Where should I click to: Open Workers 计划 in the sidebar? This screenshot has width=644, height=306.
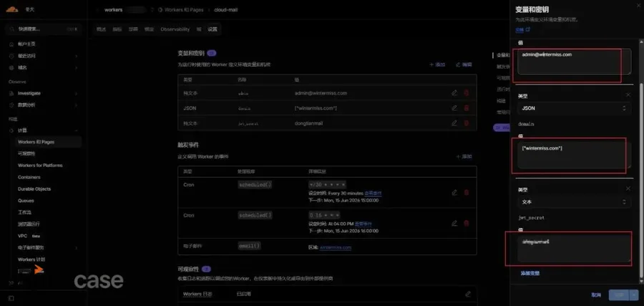pyautogui.click(x=31, y=259)
